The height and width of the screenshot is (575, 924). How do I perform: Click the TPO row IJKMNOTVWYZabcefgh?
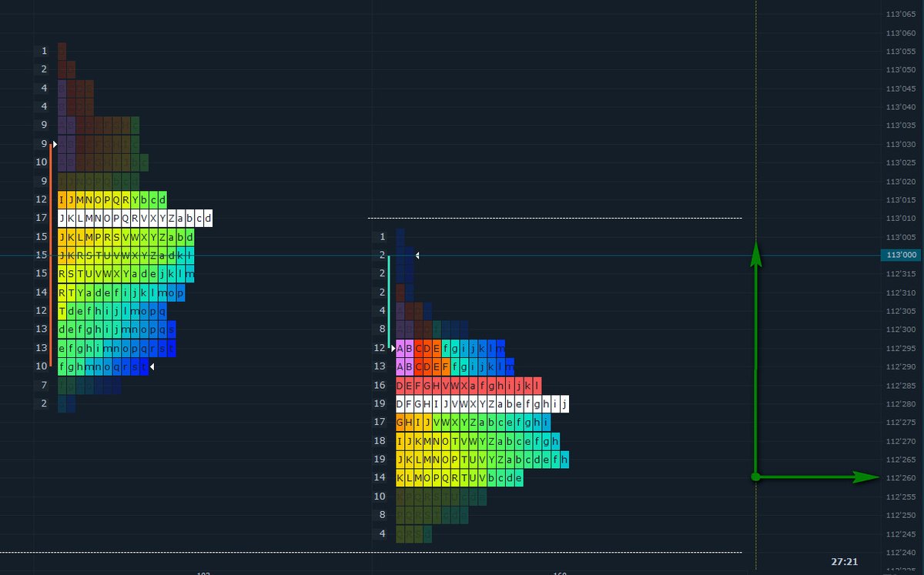tap(478, 441)
